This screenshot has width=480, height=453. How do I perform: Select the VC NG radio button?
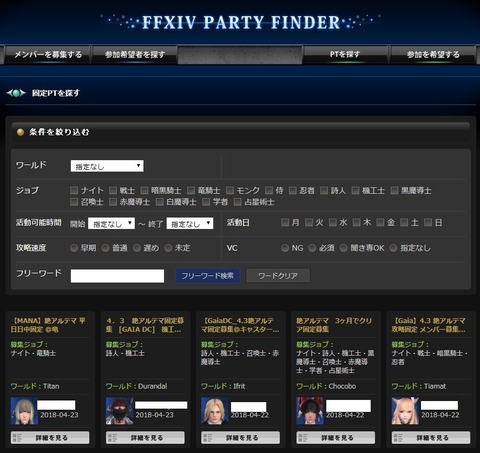[x=285, y=248]
